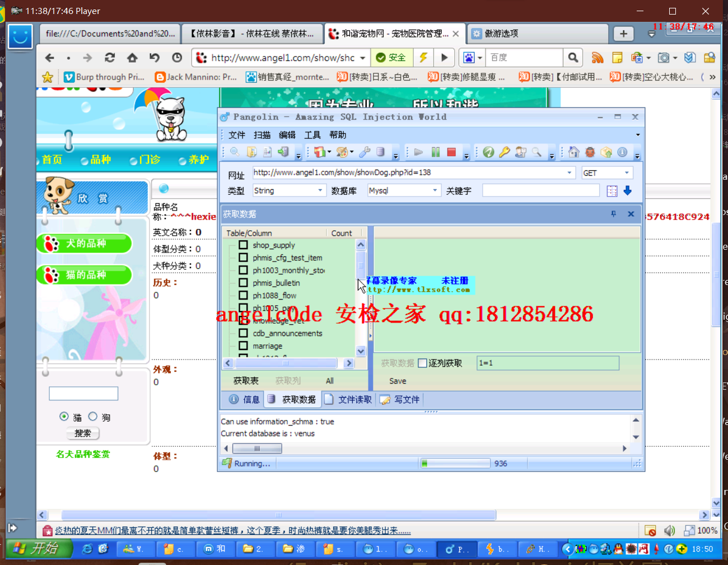Click the blue info icon in Pangolin toolbar
Image resolution: width=728 pixels, height=565 pixels.
tap(622, 152)
